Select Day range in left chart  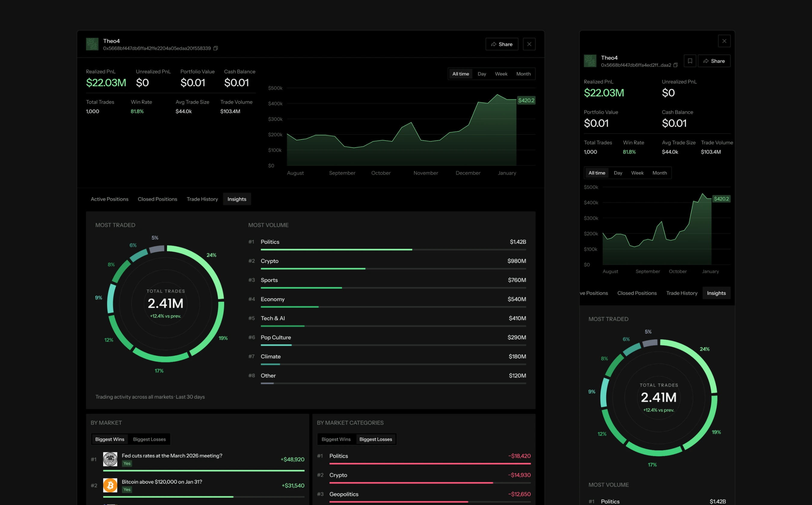[481, 74]
